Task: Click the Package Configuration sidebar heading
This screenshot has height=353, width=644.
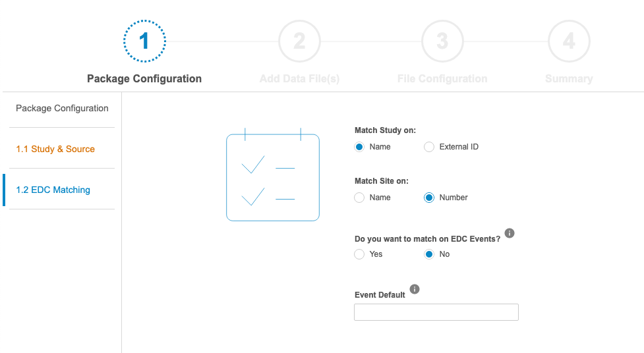Action: pyautogui.click(x=62, y=108)
